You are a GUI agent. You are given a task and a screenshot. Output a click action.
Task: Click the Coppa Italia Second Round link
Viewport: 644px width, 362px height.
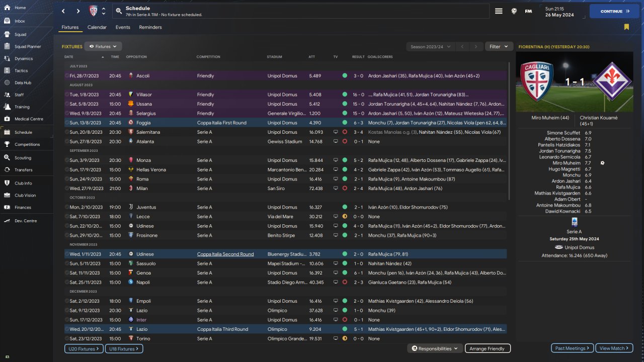225,254
